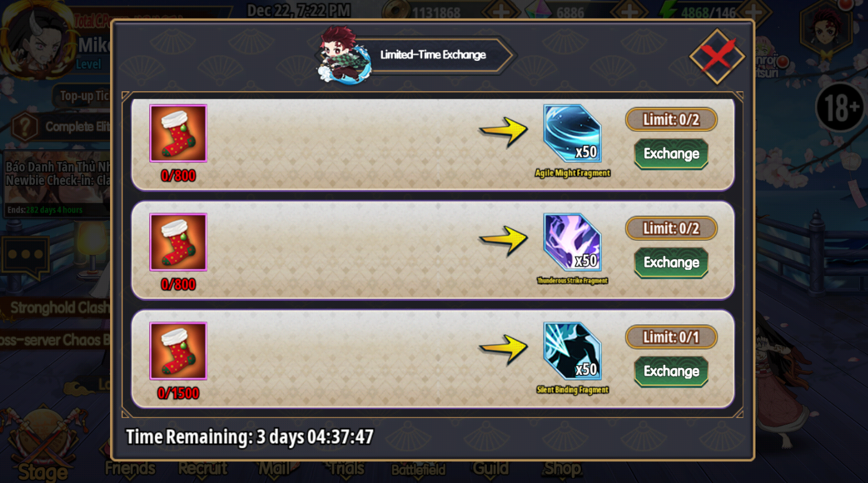868x483 pixels.
Task: Open the Stage menu at the bottom
Action: 42,445
